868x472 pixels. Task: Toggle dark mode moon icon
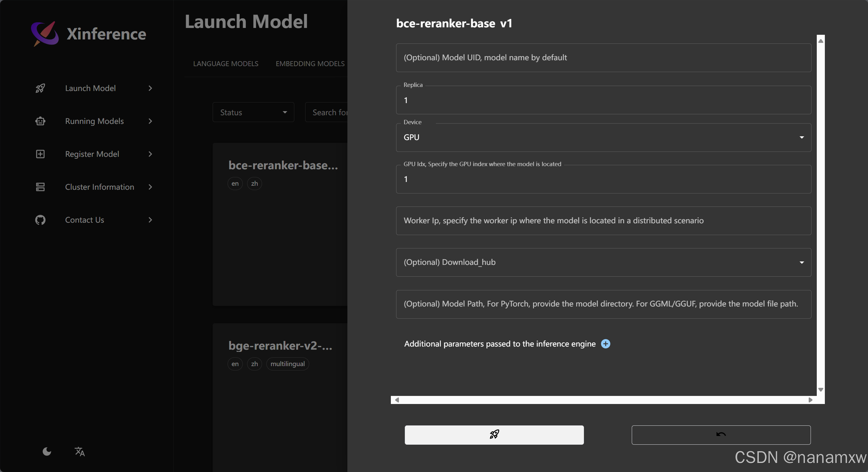pyautogui.click(x=47, y=451)
